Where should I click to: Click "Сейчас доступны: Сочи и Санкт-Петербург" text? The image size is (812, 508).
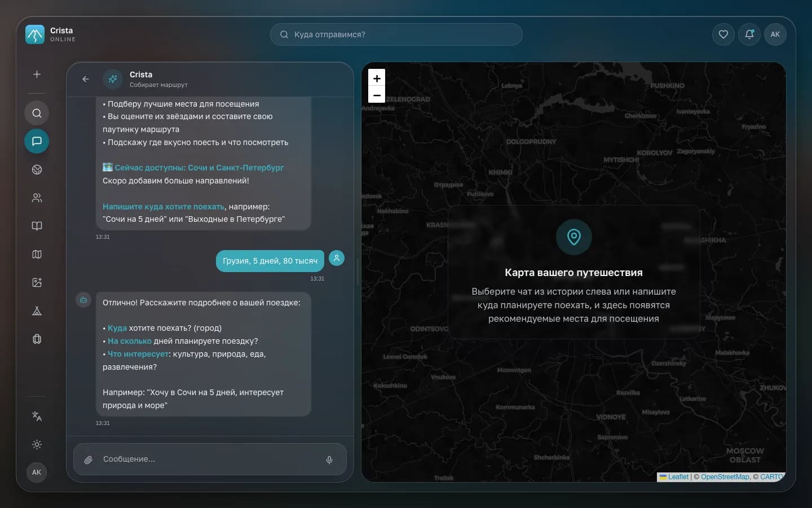point(199,168)
